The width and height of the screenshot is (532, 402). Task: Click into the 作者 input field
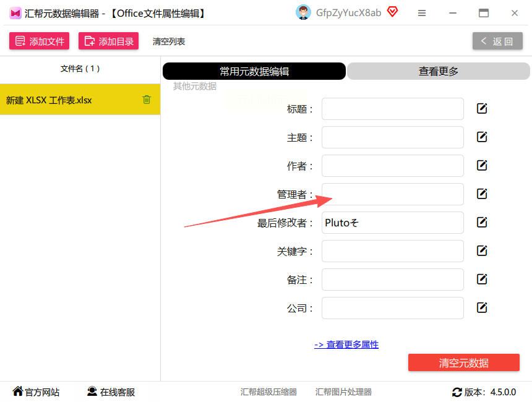(x=393, y=166)
